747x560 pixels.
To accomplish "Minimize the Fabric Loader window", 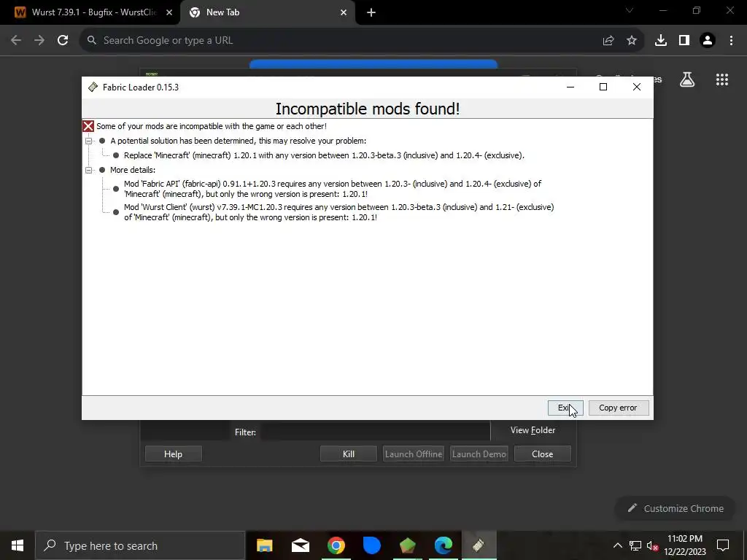I will coord(570,87).
